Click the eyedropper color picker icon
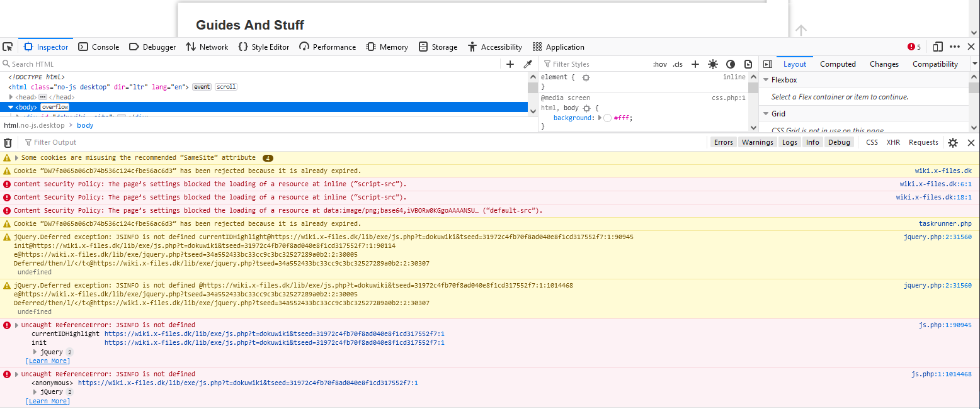This screenshot has height=409, width=980. 528,64
